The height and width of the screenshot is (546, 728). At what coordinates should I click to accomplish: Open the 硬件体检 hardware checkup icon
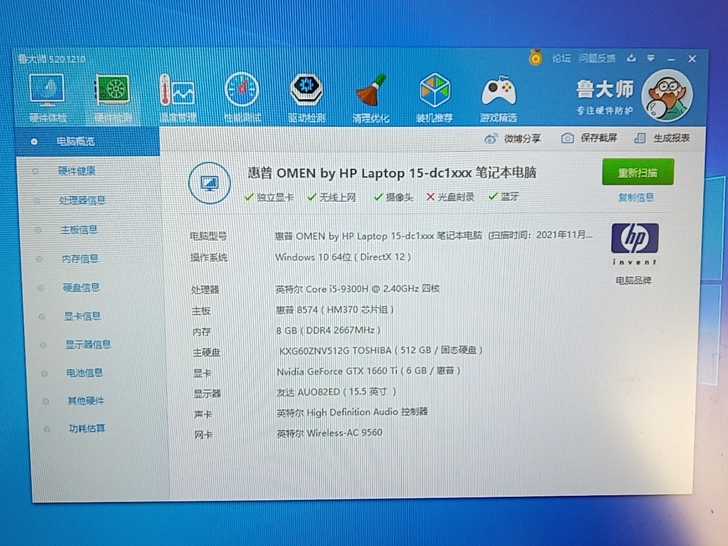(47, 98)
